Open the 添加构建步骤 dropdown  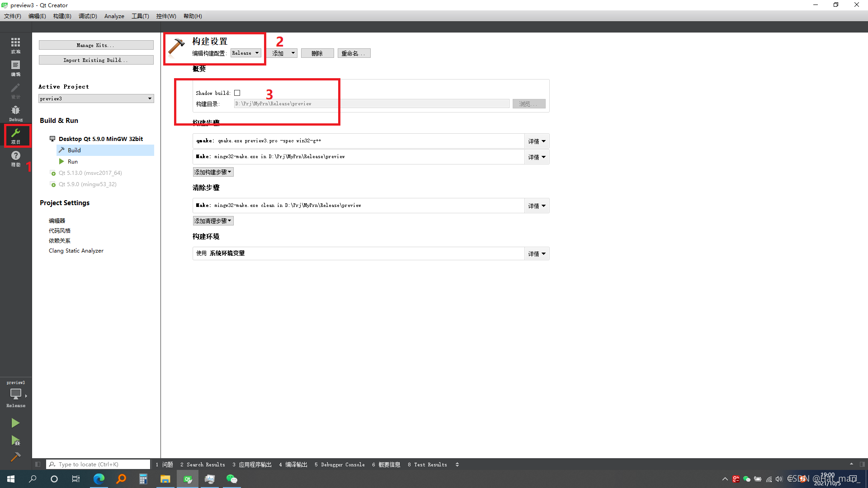[x=213, y=172]
